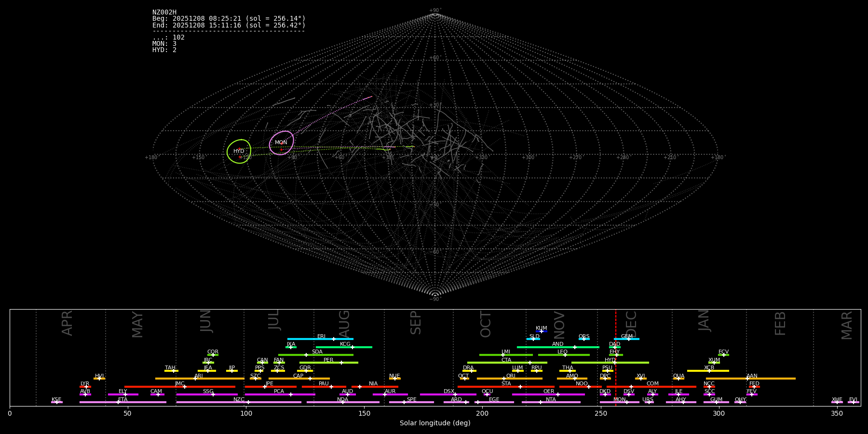
Task: Select the PER shower label
Action: tap(328, 360)
